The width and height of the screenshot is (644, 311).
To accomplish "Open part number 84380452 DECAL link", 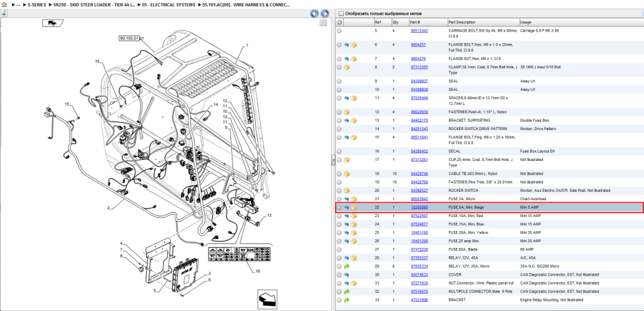I will point(419,151).
